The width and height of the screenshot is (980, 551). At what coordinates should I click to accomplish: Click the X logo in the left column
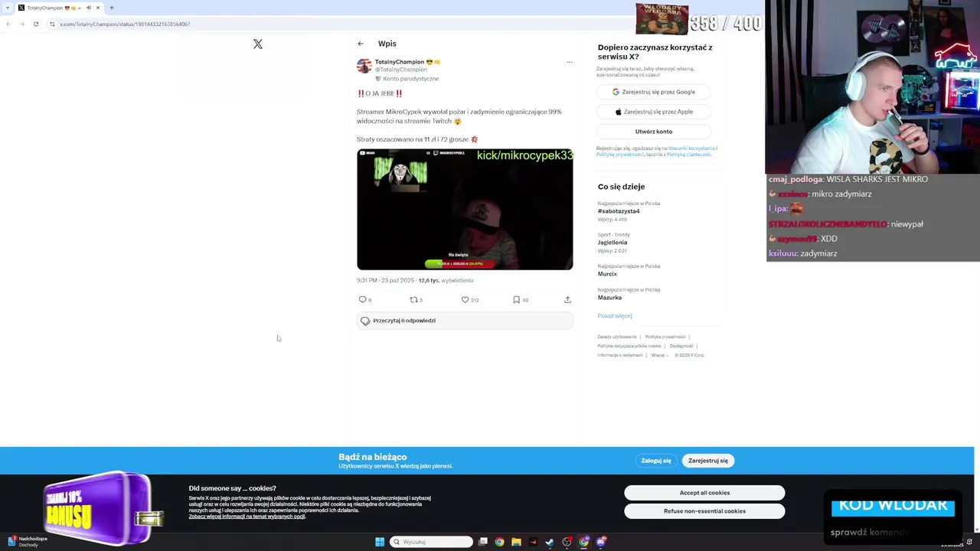[258, 44]
